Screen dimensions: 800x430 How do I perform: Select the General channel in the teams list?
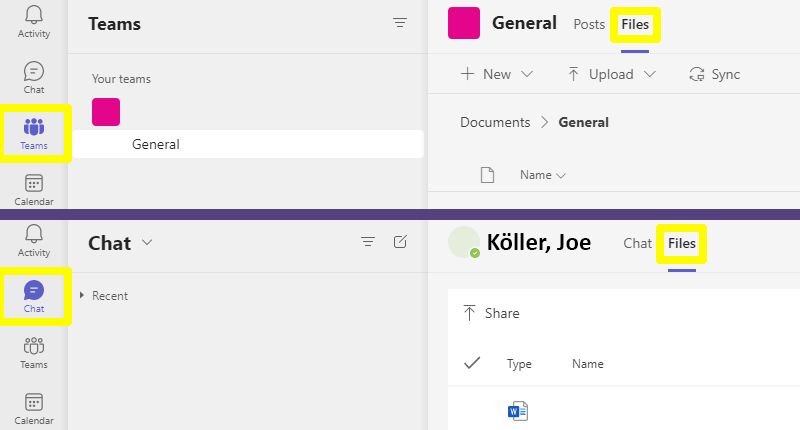point(248,144)
